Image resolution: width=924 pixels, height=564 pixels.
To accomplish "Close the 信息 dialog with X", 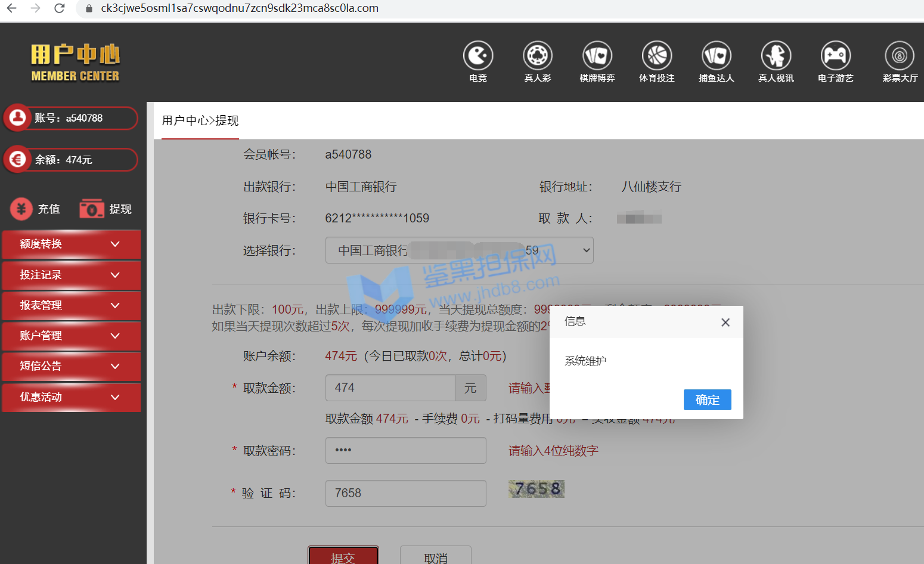I will pos(725,323).
